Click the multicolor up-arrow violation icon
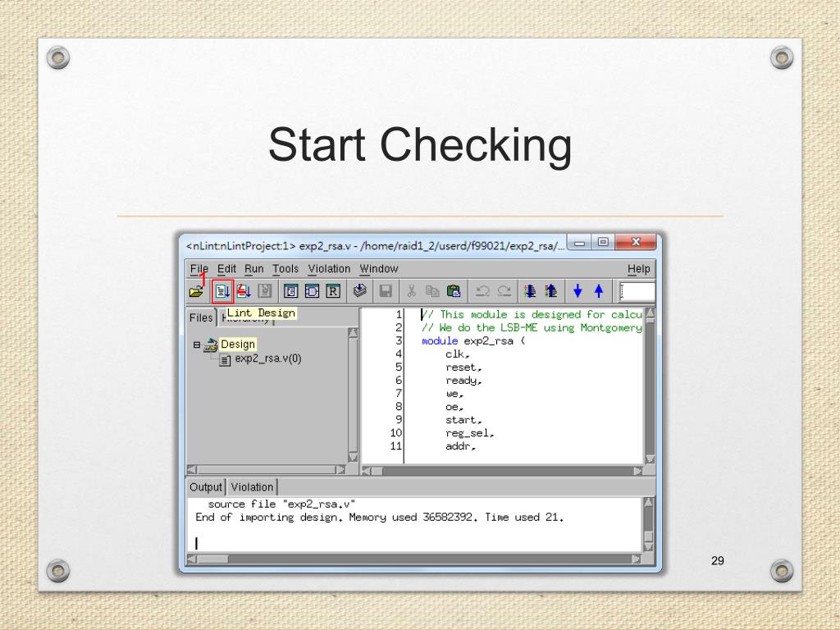 tap(550, 291)
